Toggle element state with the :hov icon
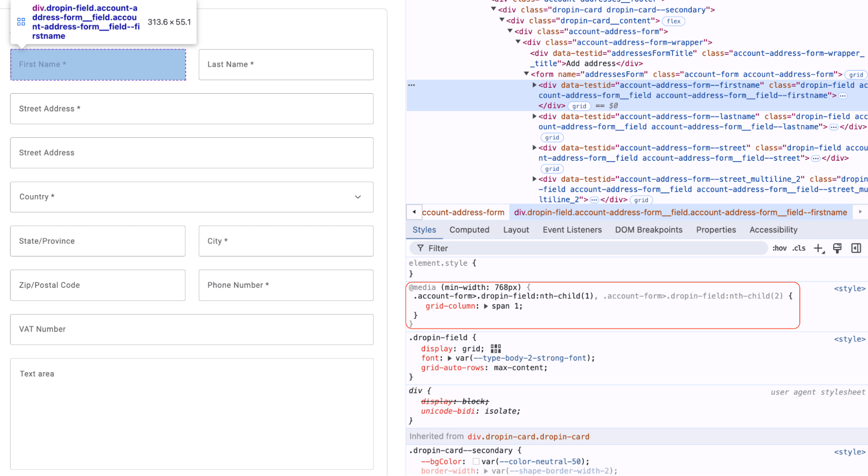This screenshot has height=476, width=868. pos(780,248)
